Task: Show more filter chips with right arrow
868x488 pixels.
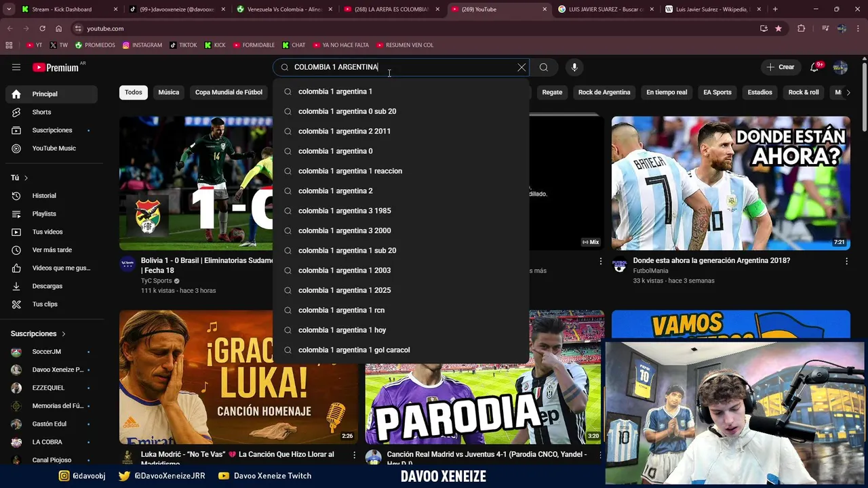Action: (848, 92)
